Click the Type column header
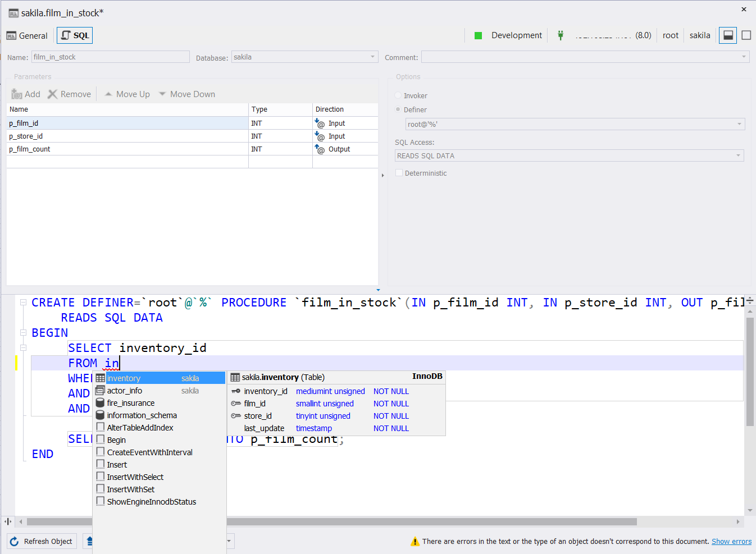Viewport: 756px width, 554px height. point(280,109)
